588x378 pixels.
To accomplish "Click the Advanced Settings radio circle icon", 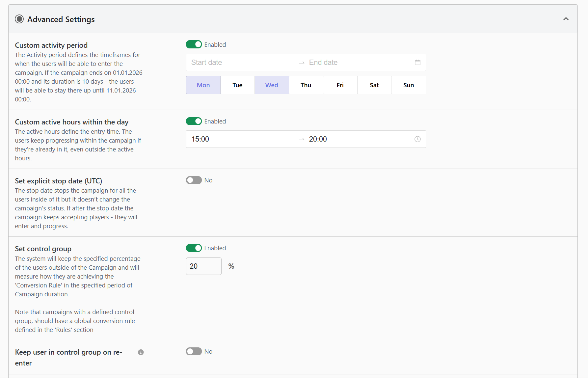I will (19, 19).
